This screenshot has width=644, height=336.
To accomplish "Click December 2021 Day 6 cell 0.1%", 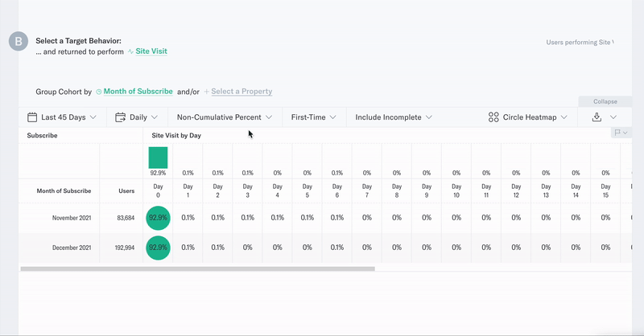I will (x=337, y=248).
